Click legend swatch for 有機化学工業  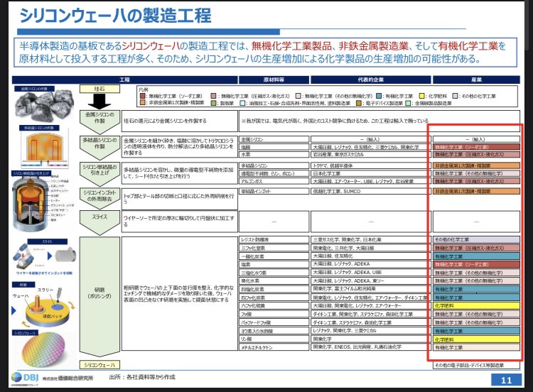(x=379, y=96)
